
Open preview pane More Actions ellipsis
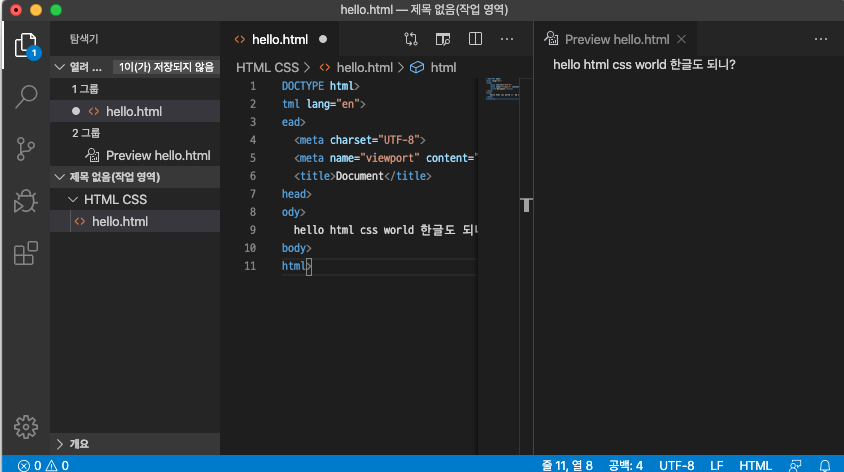point(821,39)
